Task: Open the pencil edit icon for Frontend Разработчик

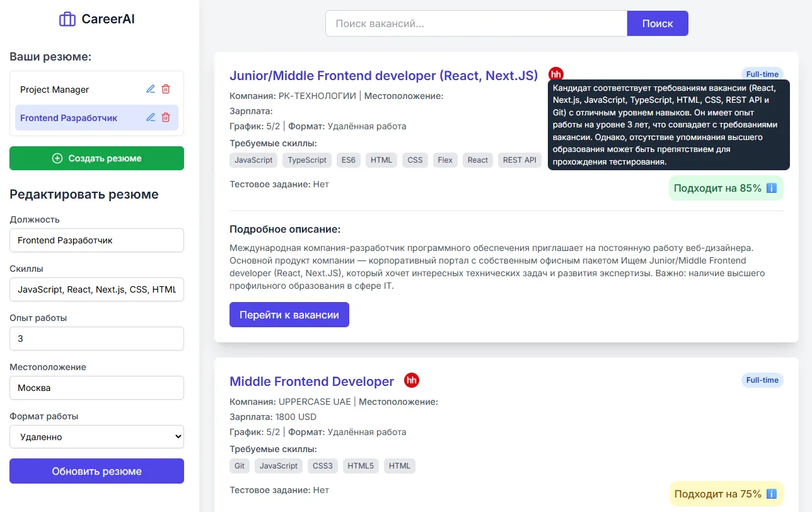Action: click(x=150, y=117)
